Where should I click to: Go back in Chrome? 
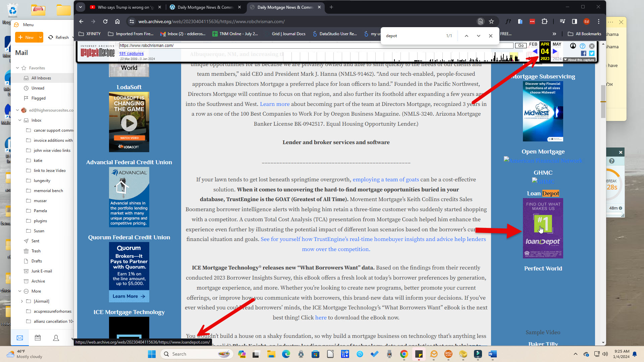81,21
